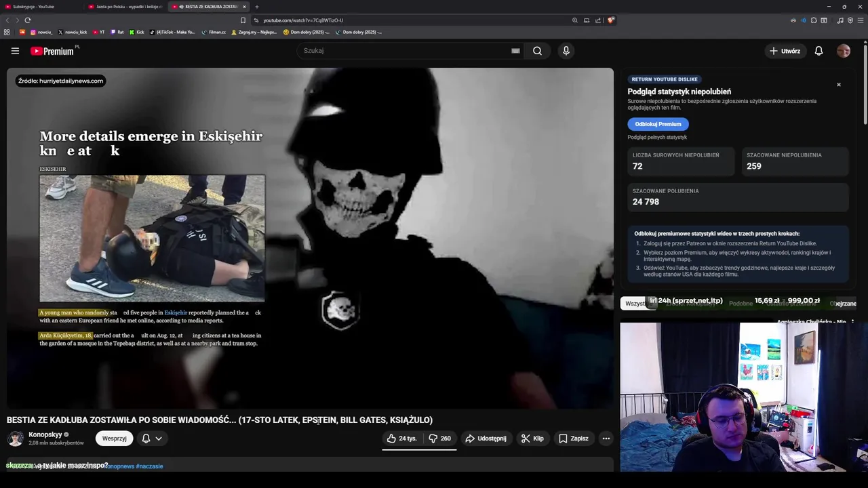
Task: Switch to Jazda po Polsku tab
Action: pos(125,7)
